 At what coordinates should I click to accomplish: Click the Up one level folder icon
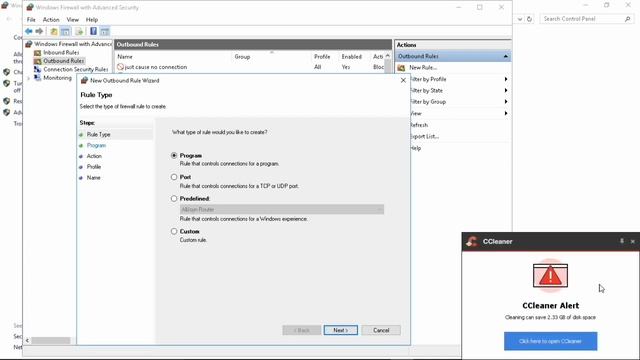pos(54,31)
